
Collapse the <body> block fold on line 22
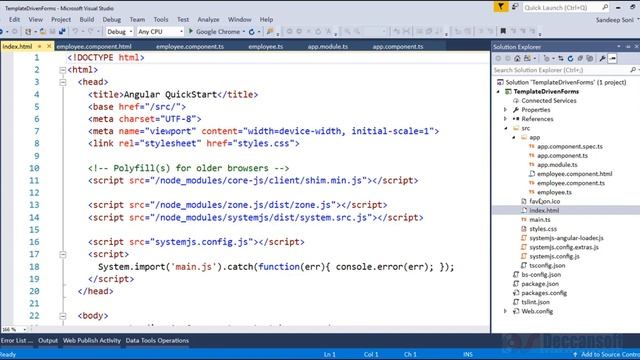(62, 316)
